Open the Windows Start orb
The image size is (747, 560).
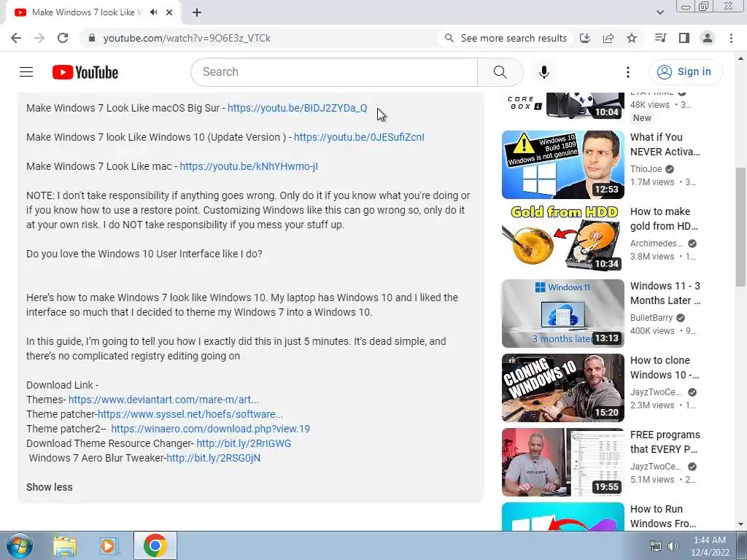tap(20, 545)
